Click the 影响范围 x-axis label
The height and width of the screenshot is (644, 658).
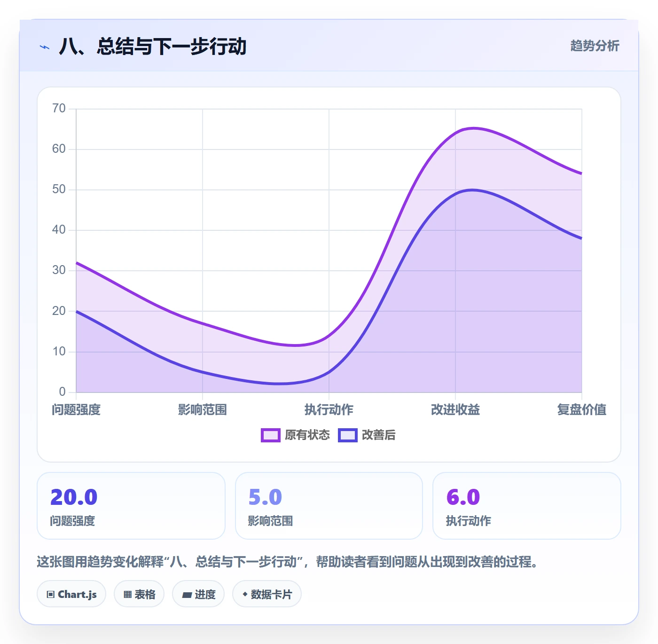(203, 410)
